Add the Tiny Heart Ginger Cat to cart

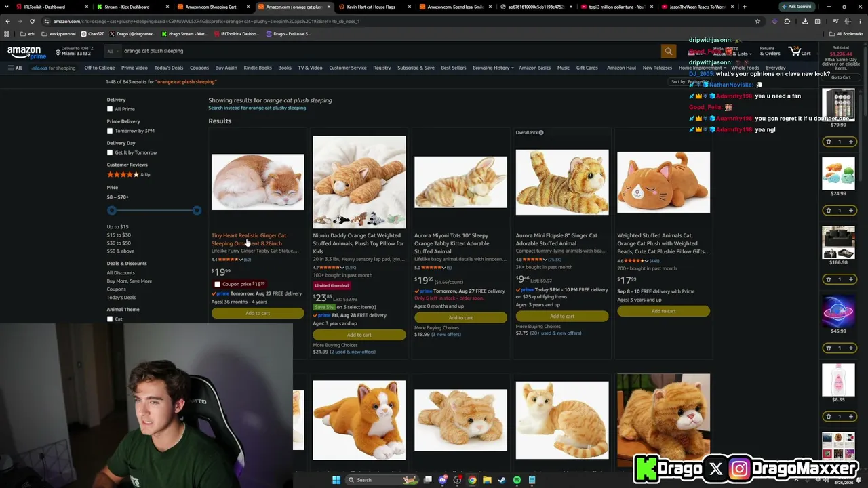pos(258,313)
